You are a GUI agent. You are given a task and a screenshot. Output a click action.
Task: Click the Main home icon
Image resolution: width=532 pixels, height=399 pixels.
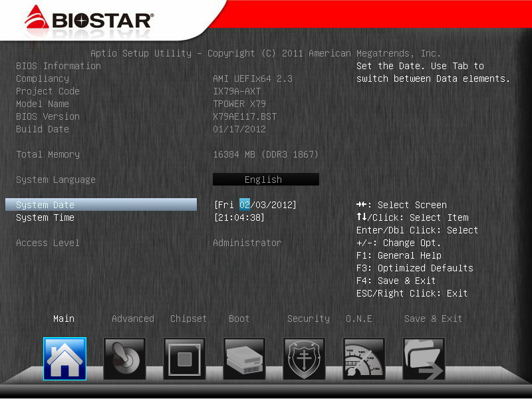[65, 358]
